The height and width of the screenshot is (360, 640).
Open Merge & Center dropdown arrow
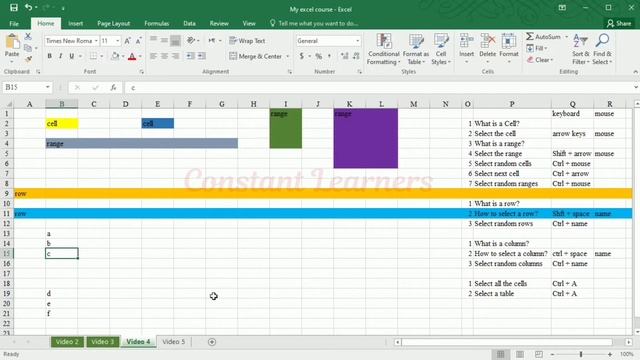[287, 56]
